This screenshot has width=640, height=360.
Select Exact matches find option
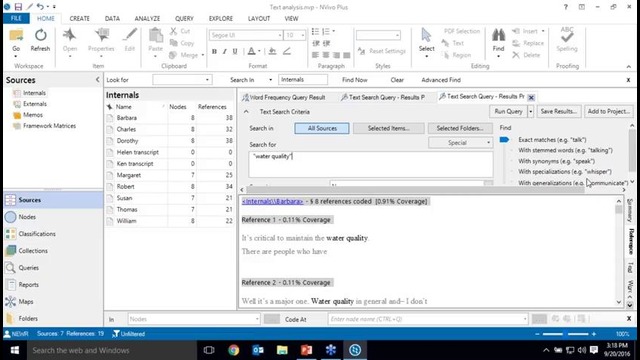(x=552, y=140)
